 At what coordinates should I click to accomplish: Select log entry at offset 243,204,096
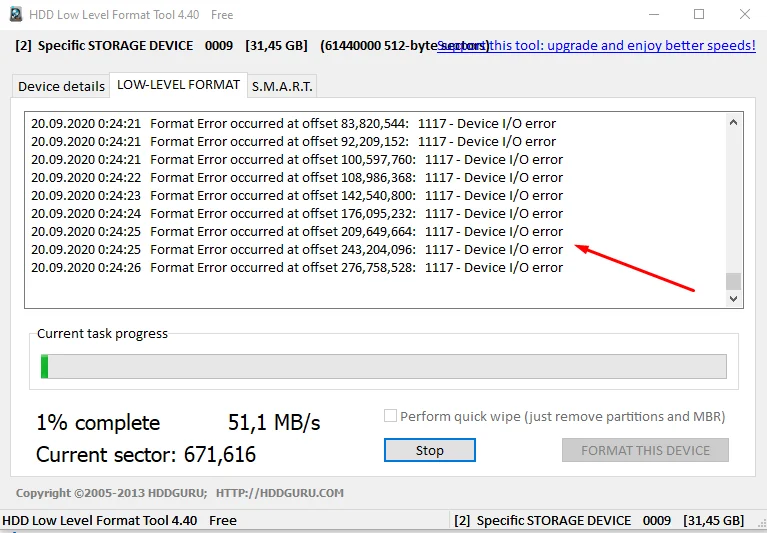tap(297, 249)
